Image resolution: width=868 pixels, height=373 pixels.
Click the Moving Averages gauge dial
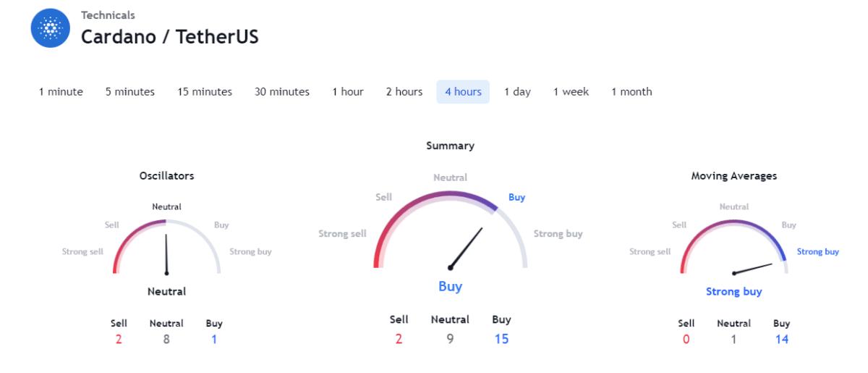734,247
